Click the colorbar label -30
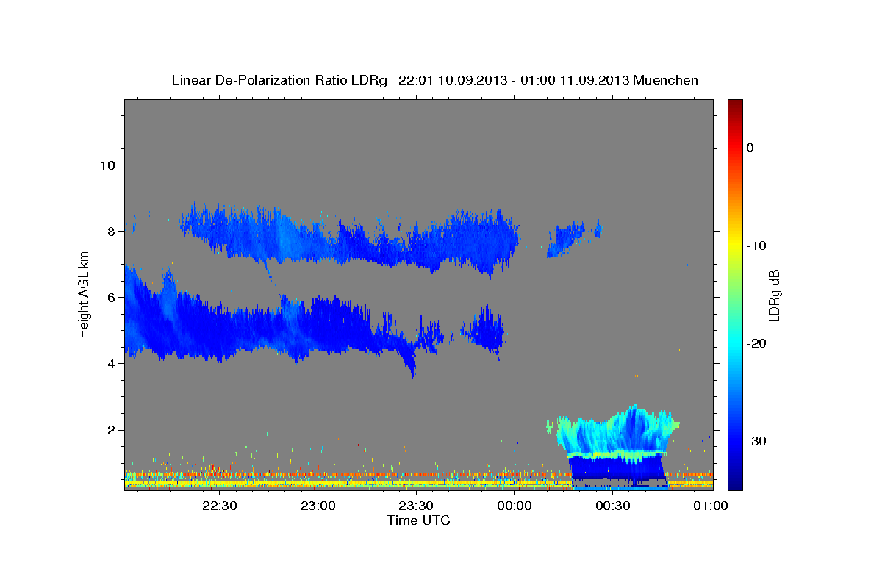This screenshot has width=882, height=588. 756,441
